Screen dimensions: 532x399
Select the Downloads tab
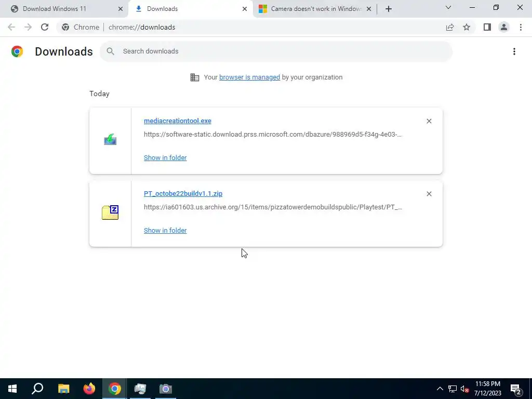pos(190,9)
